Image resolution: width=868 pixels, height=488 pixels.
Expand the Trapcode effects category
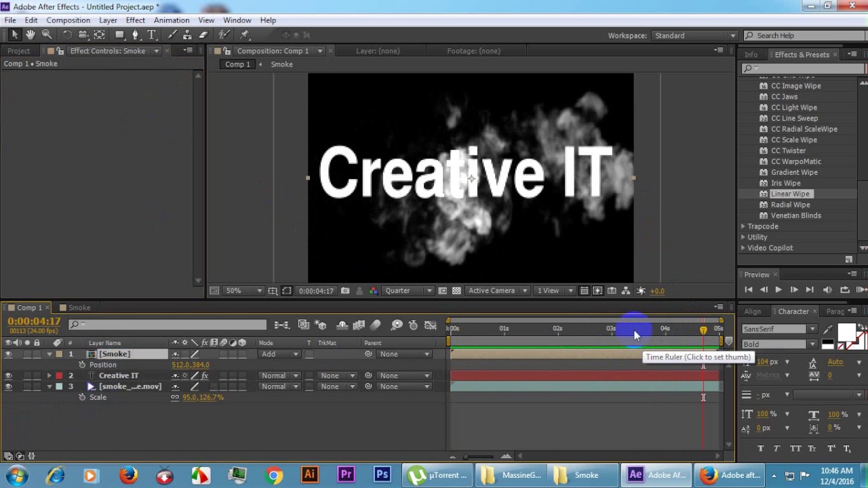click(743, 226)
